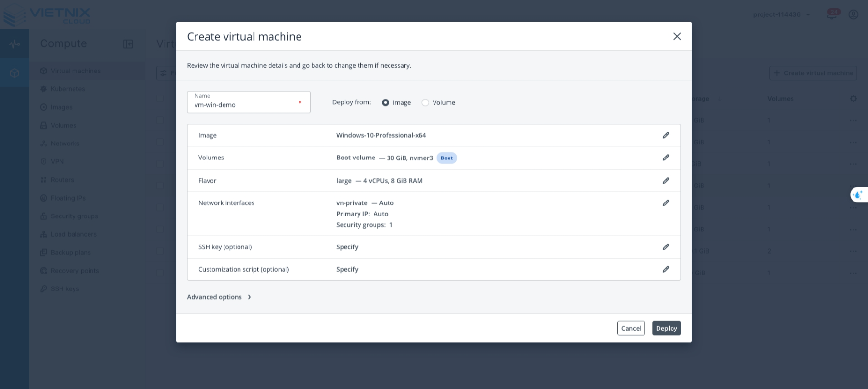868x389 pixels.
Task: Click the Volumes sidebar icon
Action: [44, 125]
